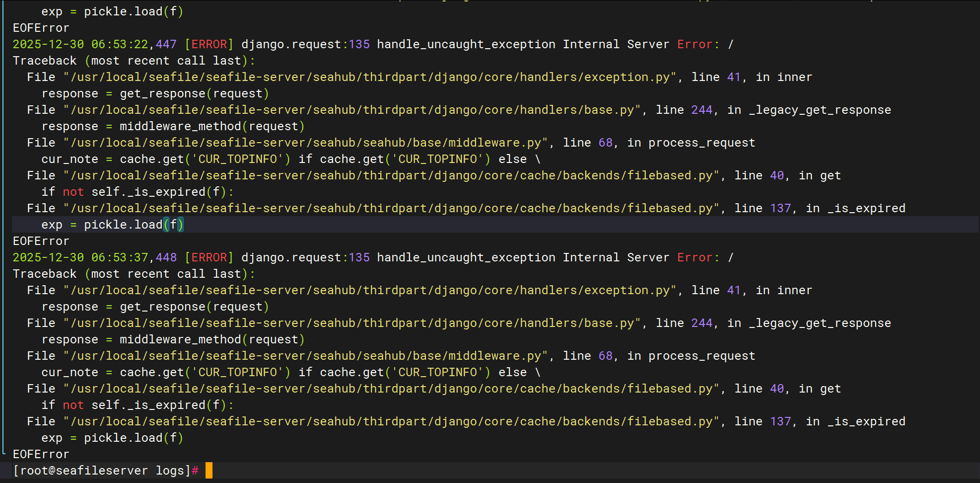Open exception.py path under the 06:53:22 traceback

[x=370, y=77]
